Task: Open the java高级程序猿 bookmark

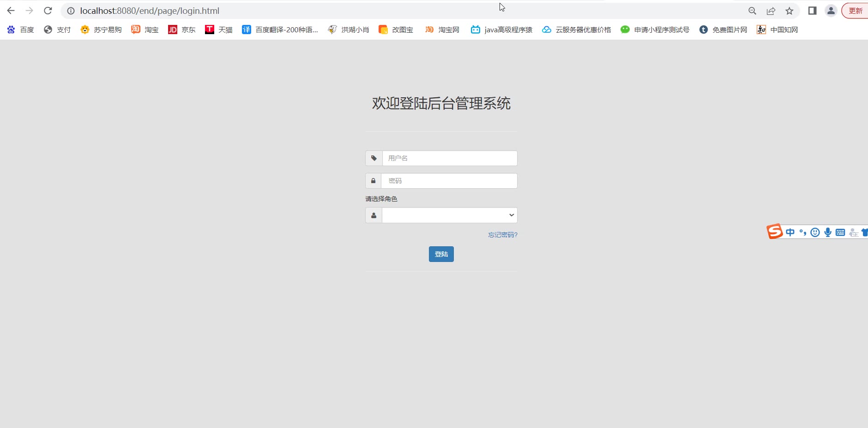Action: [502, 30]
